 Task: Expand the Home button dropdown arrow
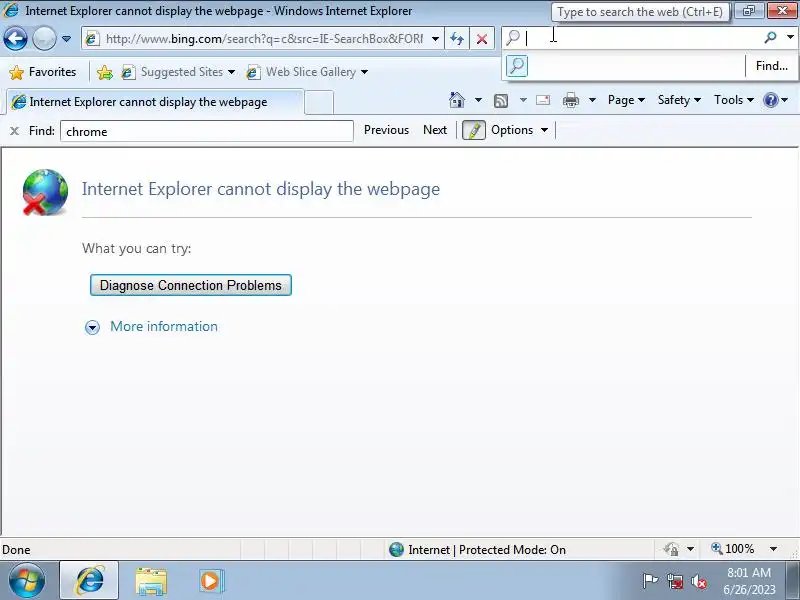tap(478, 100)
